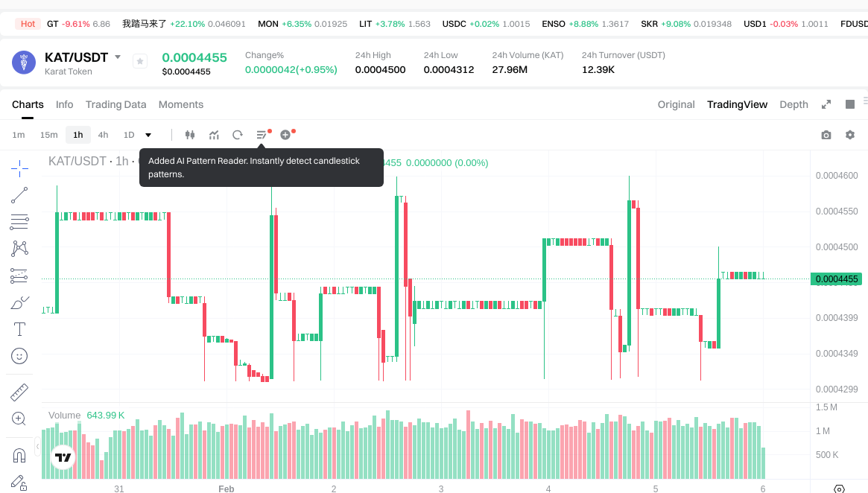This screenshot has height=493, width=868.
Task: Open the emoji sticker tool
Action: [x=19, y=356]
